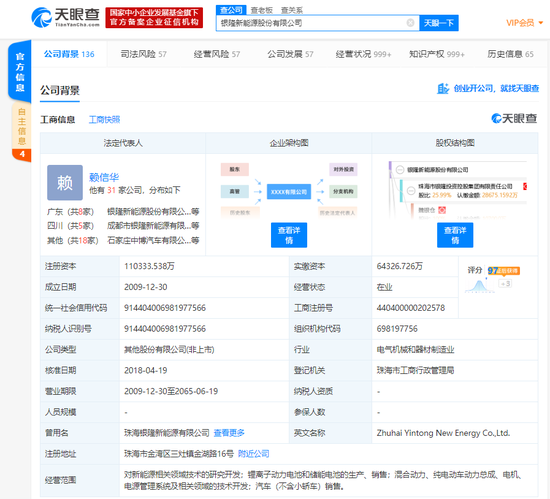The height and width of the screenshot is (499, 550).
Task: Open 银隆新能源股份有限公... company link under 广东
Action: click(153, 211)
